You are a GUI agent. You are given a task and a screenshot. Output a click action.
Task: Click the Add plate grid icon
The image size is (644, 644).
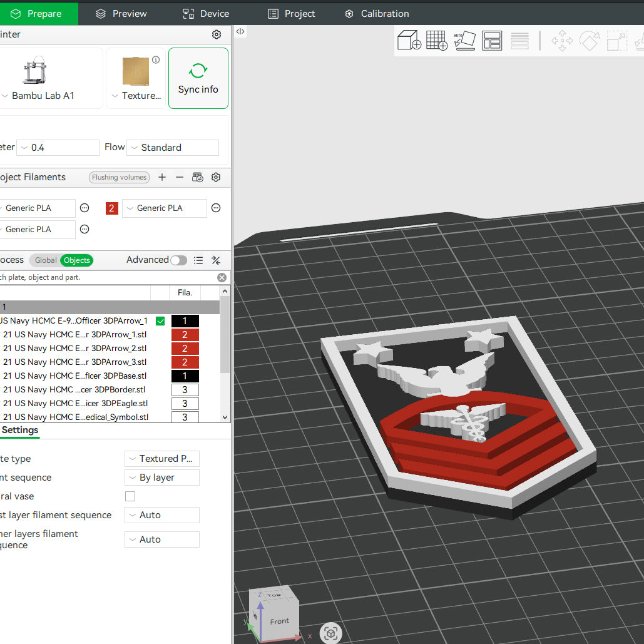pos(437,40)
